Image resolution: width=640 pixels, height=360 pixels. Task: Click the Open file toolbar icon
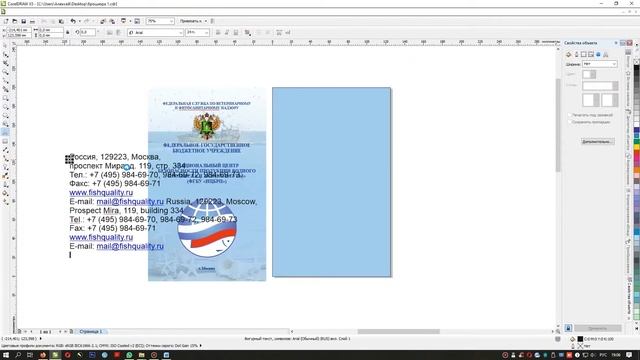pyautogui.click(x=15, y=21)
